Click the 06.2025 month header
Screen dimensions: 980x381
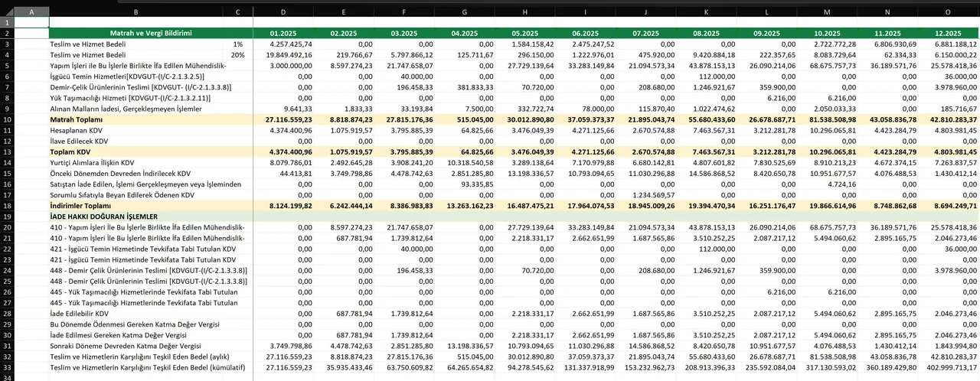click(x=585, y=34)
